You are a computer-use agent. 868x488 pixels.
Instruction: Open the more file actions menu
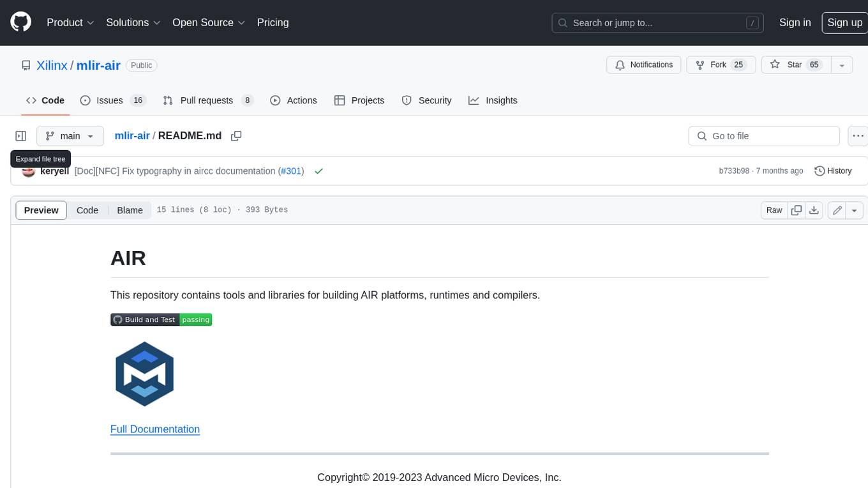858,136
